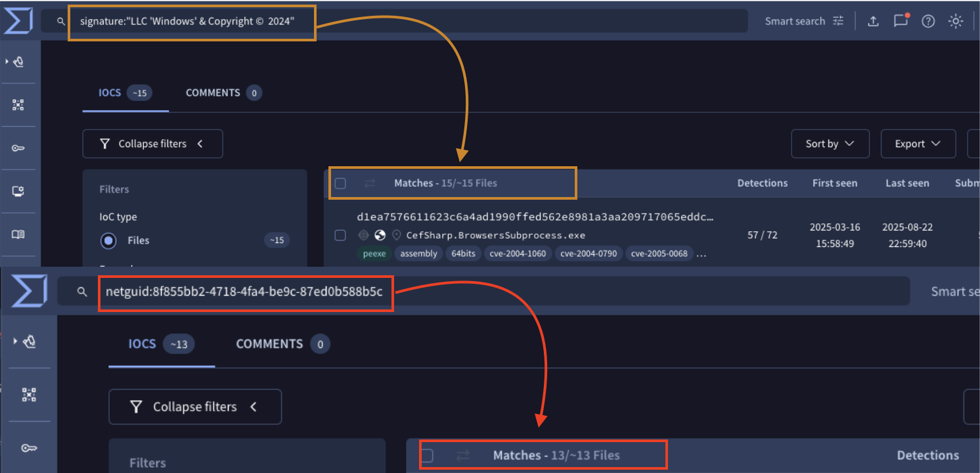Image resolution: width=980 pixels, height=473 pixels.
Task: Click the IoC type filter label
Action: 118,217
